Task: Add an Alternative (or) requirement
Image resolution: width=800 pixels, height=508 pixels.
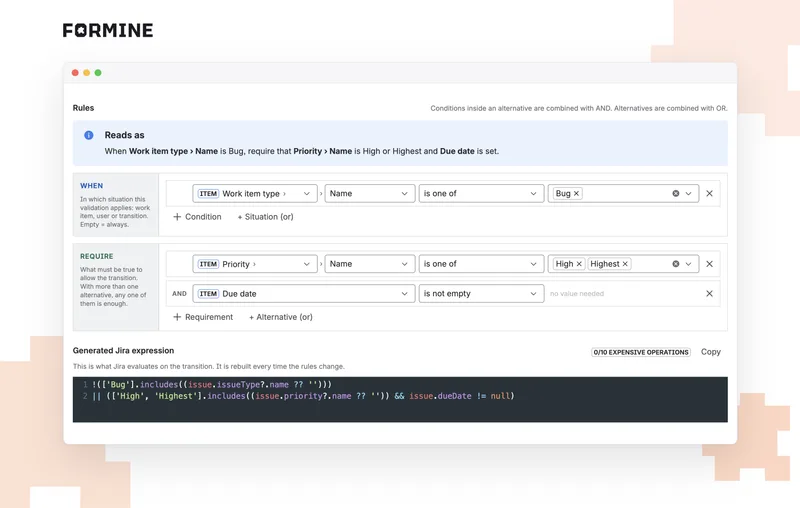Action: (281, 317)
